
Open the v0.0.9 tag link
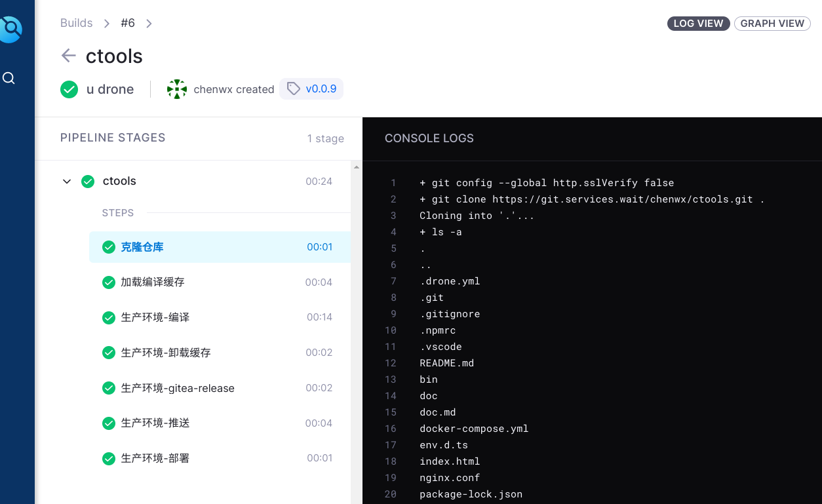coord(321,89)
